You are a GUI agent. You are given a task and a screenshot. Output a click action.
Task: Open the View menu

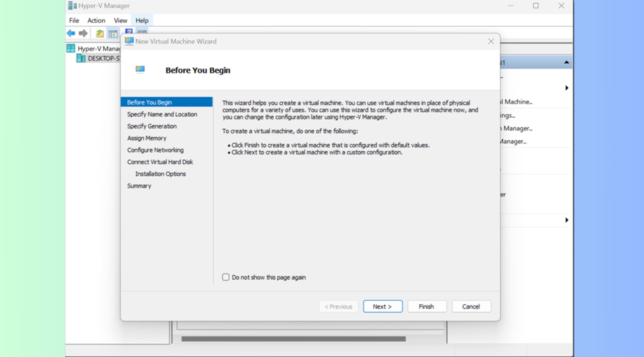coord(121,21)
